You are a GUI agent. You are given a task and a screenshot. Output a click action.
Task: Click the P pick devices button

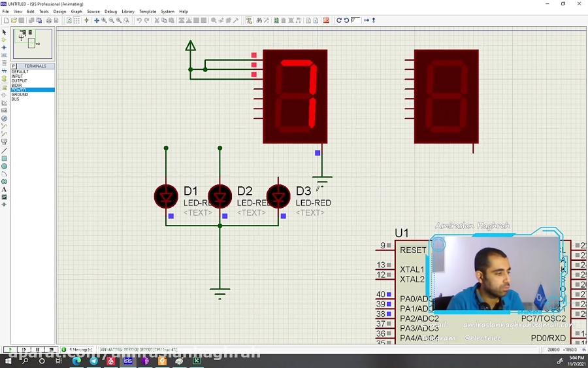pyautogui.click(x=14, y=66)
